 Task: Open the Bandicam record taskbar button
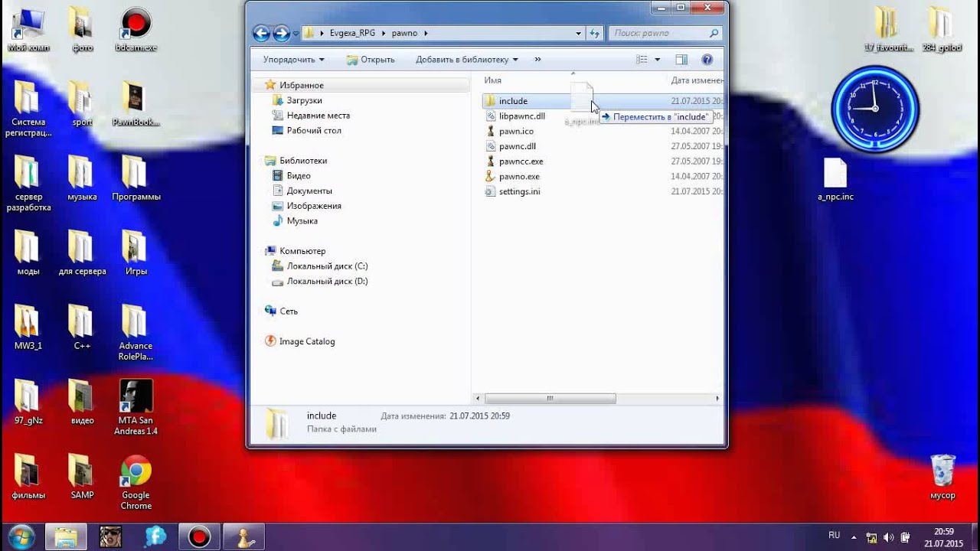click(200, 536)
